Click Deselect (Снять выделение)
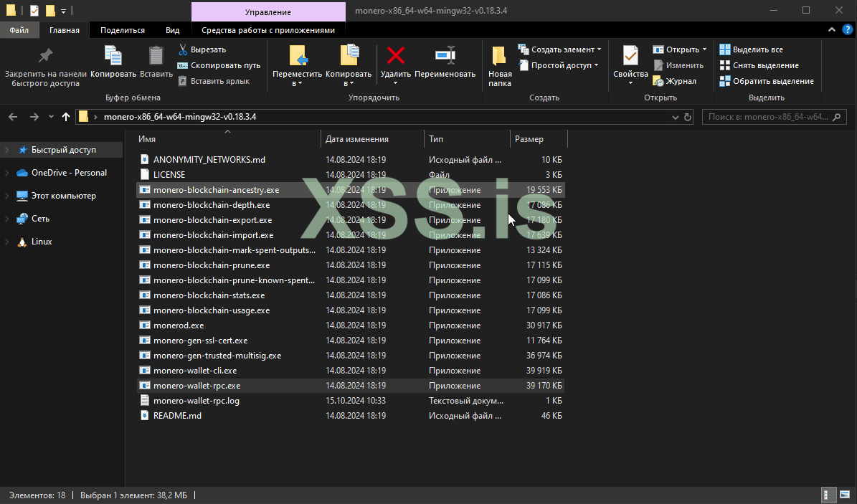The width and height of the screenshot is (857, 504). pos(759,65)
